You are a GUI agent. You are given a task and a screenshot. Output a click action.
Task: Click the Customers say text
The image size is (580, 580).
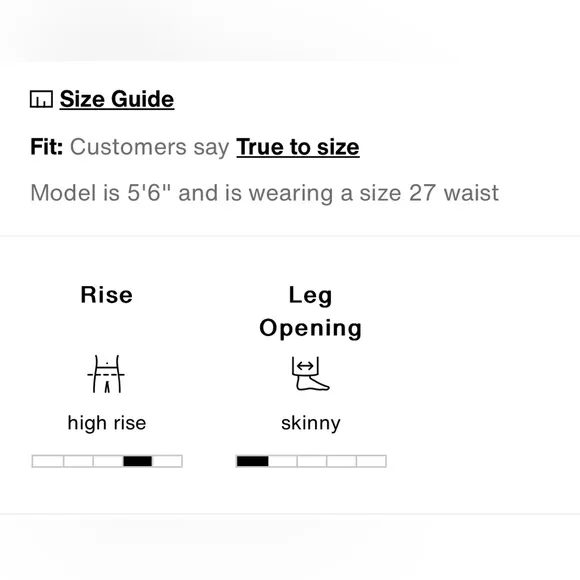click(150, 147)
